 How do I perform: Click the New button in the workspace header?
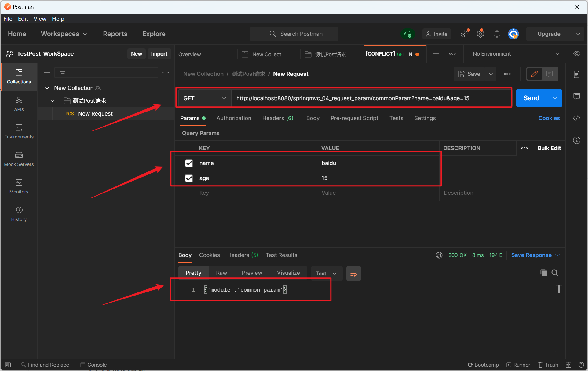click(x=137, y=54)
